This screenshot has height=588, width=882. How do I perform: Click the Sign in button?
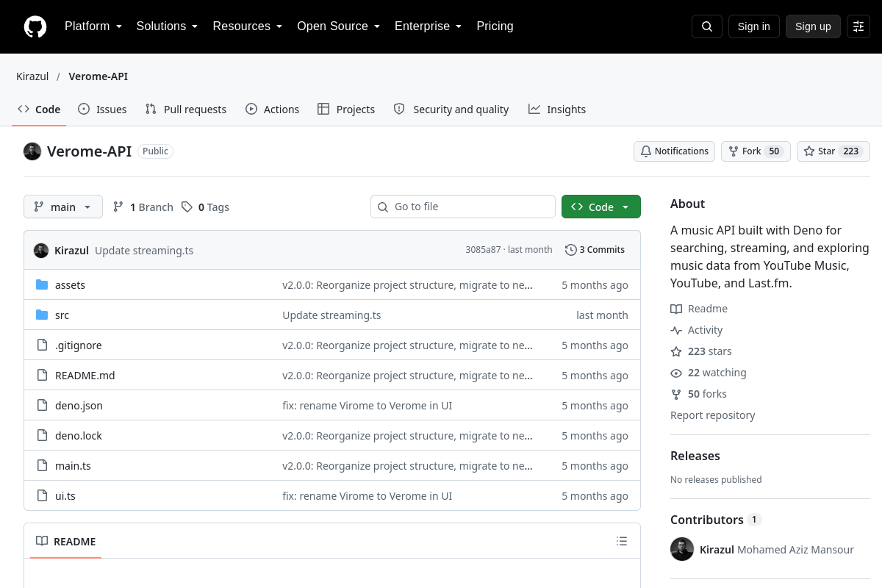tap(754, 26)
